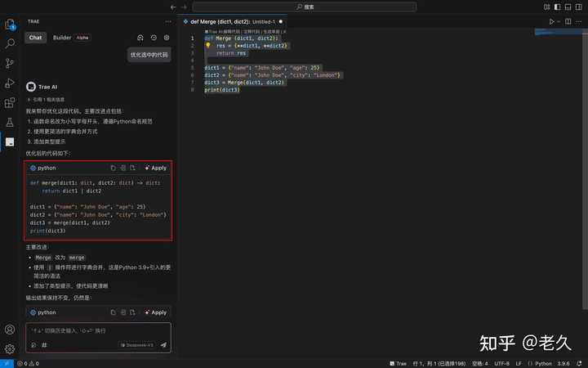The image size is (588, 368).
Task: Open the Search view in activity bar
Action: (10, 43)
